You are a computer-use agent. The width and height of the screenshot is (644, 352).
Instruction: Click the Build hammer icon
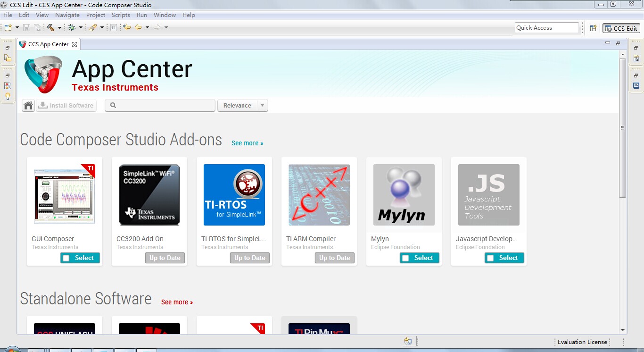coord(50,27)
